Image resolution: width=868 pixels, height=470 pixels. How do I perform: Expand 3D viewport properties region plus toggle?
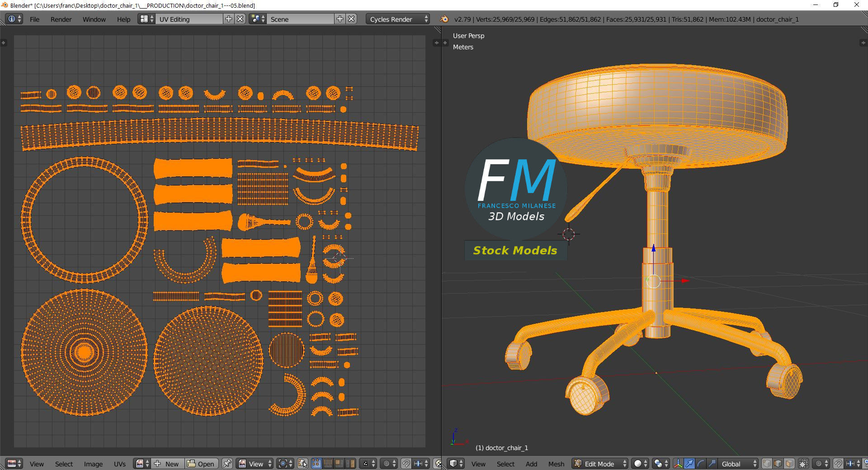click(863, 43)
